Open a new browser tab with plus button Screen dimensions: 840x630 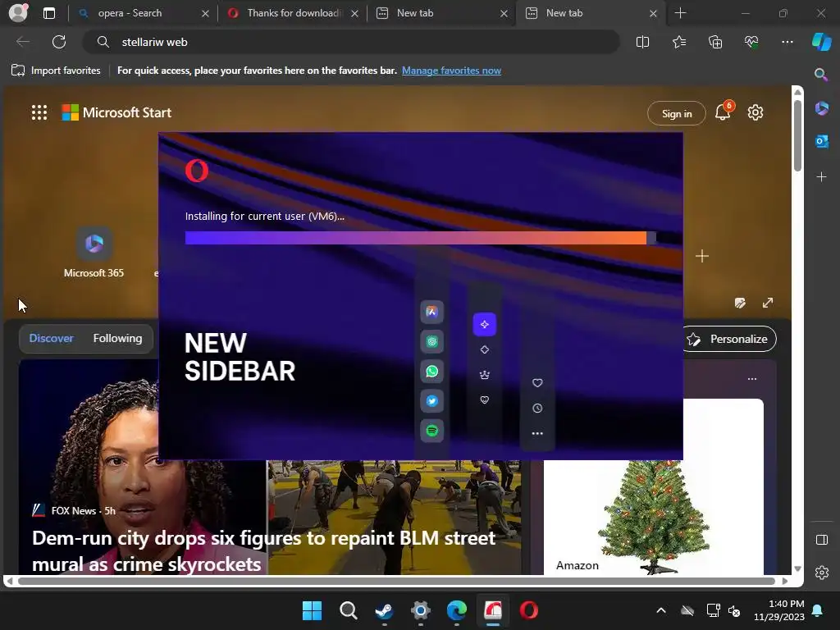point(680,13)
